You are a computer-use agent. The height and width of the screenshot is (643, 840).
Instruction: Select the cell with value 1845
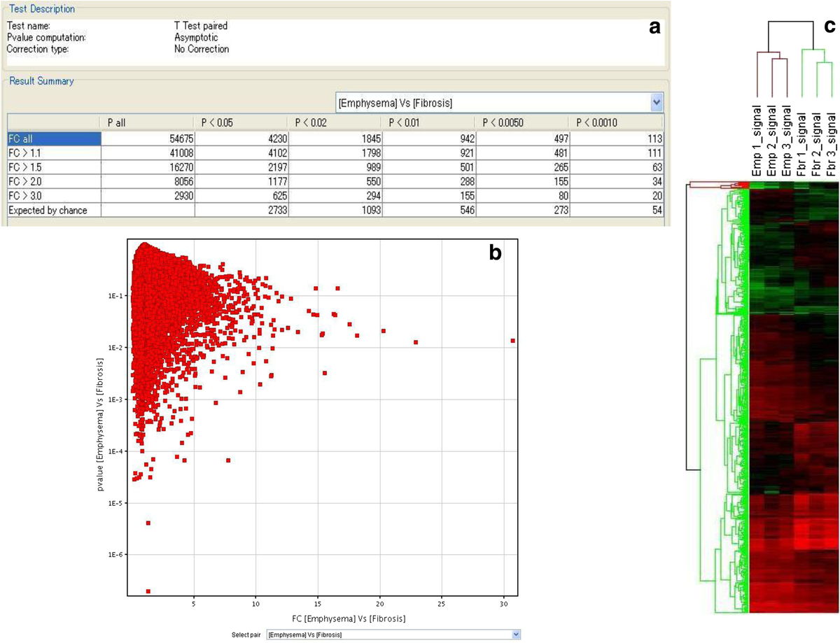pos(335,138)
